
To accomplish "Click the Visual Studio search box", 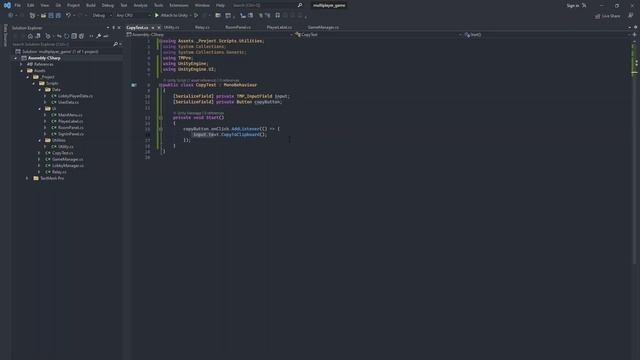I will click(x=267, y=5).
